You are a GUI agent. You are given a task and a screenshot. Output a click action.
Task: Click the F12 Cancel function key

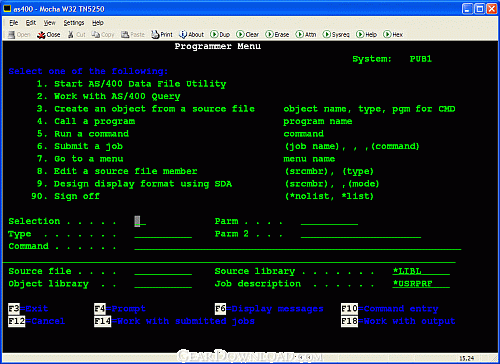37,321
